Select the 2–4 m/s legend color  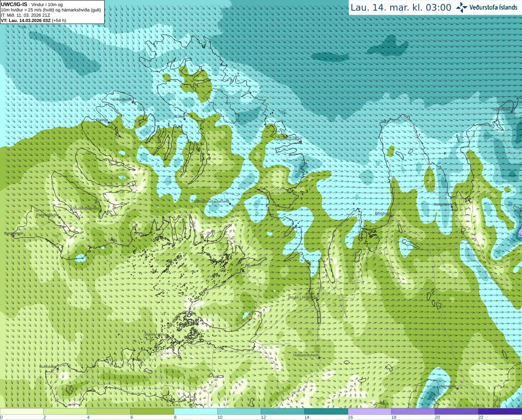(65, 411)
